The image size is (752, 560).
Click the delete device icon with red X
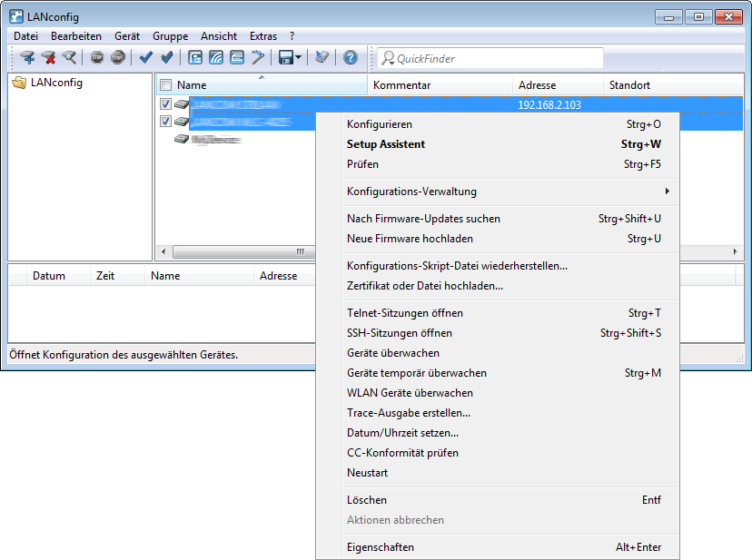click(x=48, y=58)
